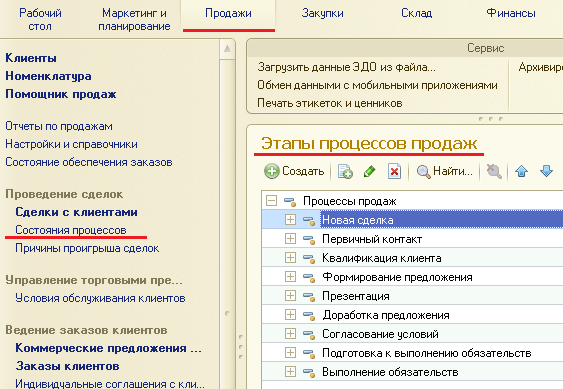Click the icon beside Первичный контакт

point(309,239)
